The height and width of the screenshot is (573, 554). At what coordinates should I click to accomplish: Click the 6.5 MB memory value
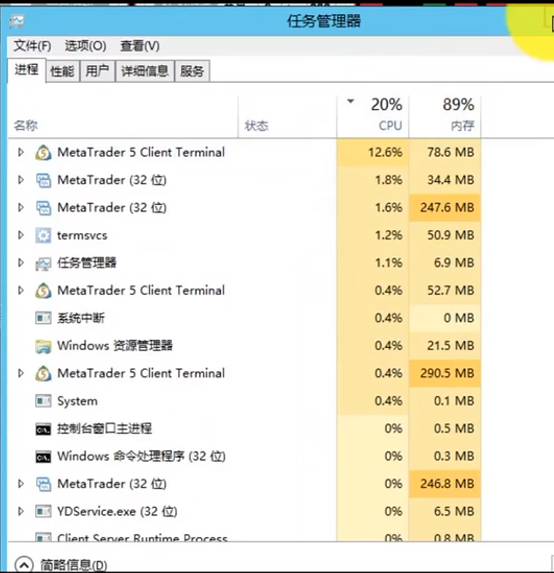coord(454,512)
